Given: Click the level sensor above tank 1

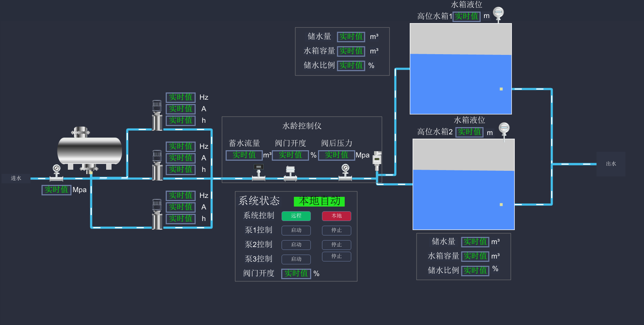Looking at the screenshot, I should tap(498, 14).
